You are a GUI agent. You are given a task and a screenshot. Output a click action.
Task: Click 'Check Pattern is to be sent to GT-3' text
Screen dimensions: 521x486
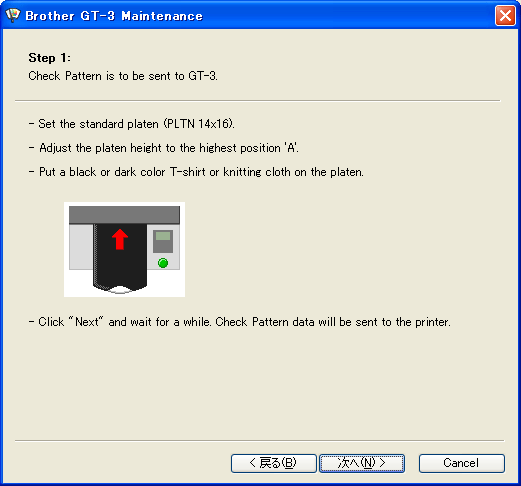tap(123, 76)
